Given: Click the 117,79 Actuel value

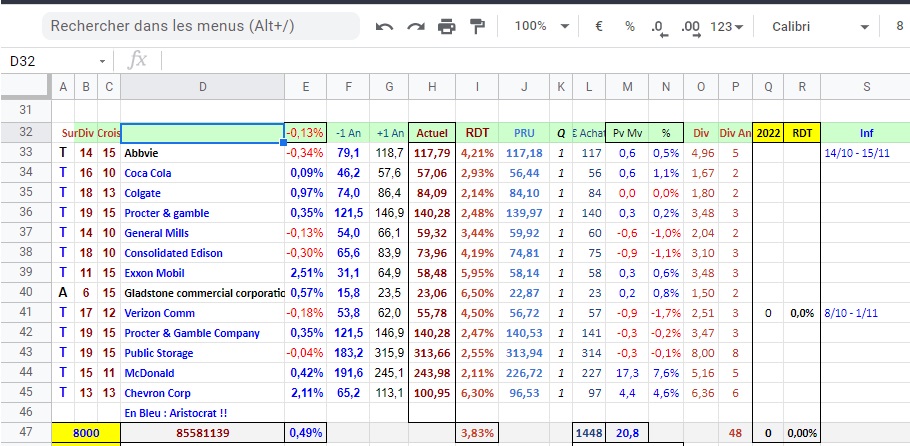Looking at the screenshot, I should [x=432, y=153].
